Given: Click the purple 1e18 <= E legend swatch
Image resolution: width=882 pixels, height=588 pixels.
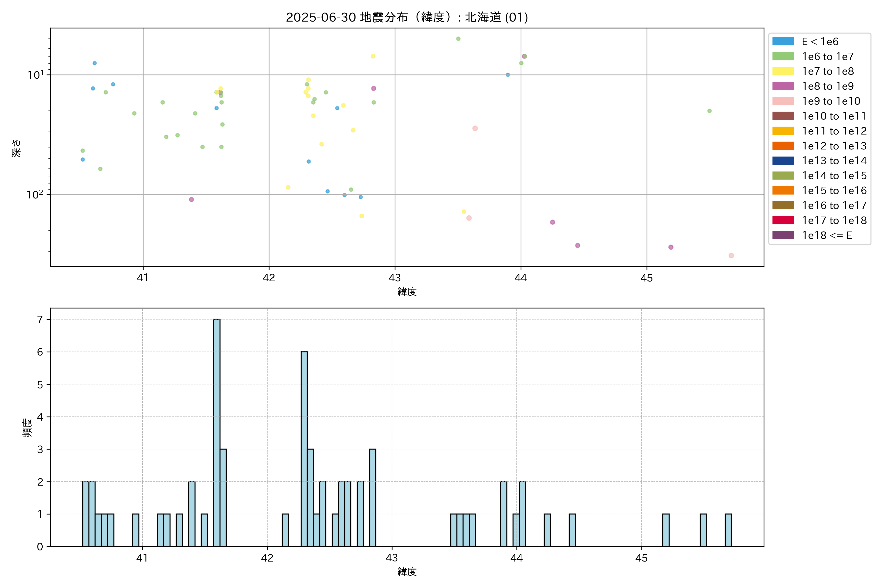Looking at the screenshot, I should [783, 235].
